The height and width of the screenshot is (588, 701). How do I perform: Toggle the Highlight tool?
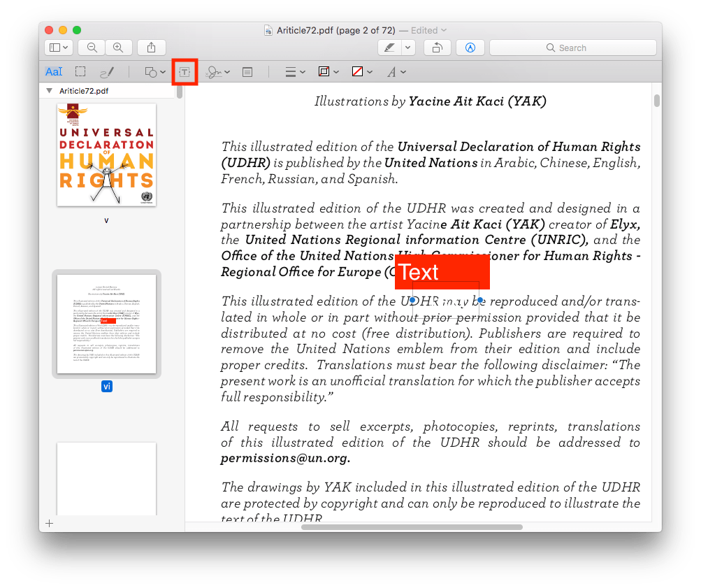click(x=389, y=47)
